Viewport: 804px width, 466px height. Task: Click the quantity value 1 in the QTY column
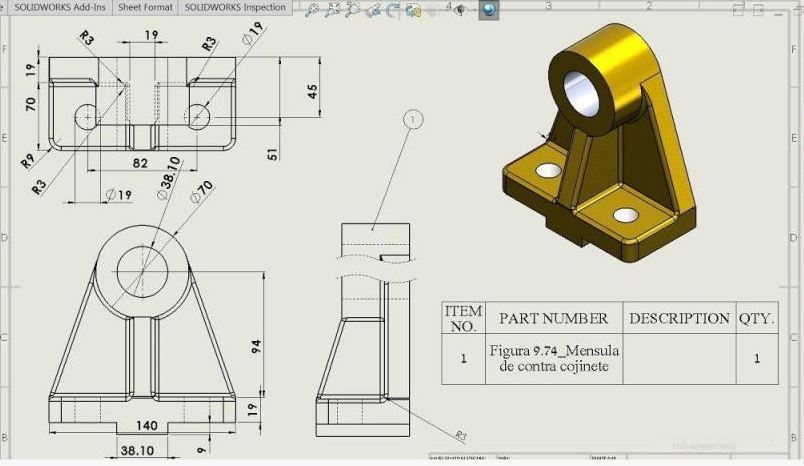(x=757, y=359)
